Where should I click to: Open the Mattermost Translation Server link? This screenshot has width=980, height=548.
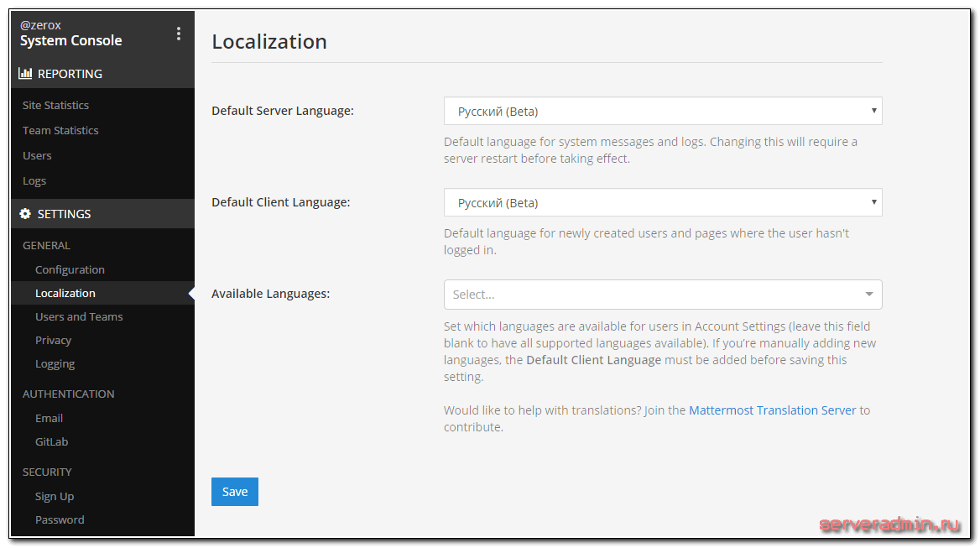[772, 410]
